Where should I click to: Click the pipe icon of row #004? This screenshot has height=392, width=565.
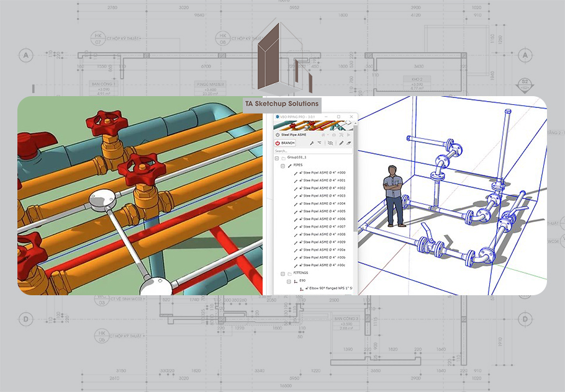coord(296,203)
